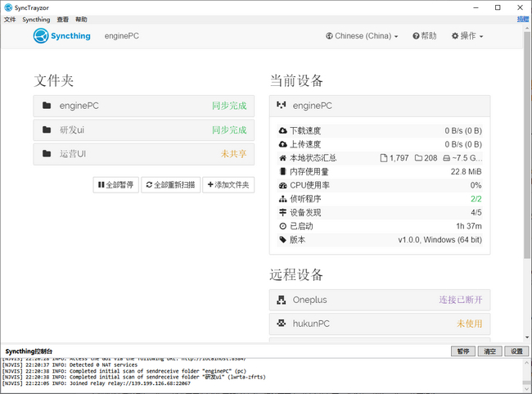Open the Chinese (China) language dropdown
The image size is (532, 394).
pyautogui.click(x=362, y=36)
